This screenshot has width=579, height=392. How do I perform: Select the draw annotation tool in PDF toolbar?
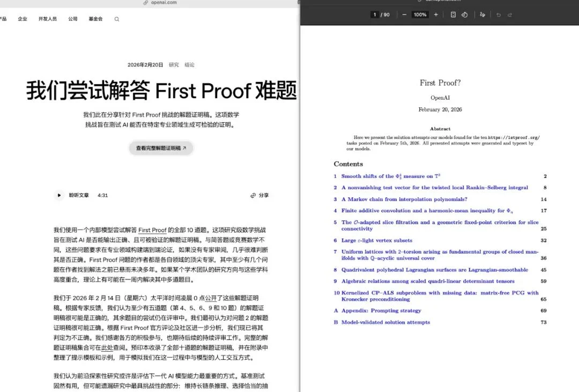(x=482, y=15)
